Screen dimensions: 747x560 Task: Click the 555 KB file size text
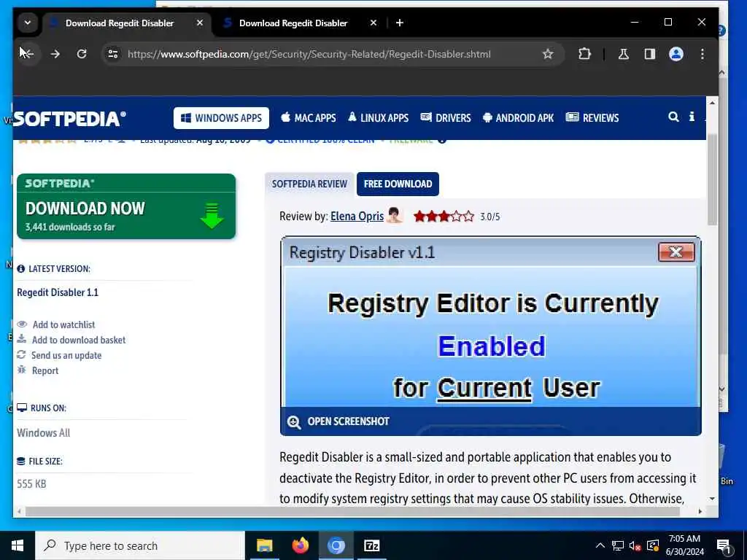tap(31, 484)
